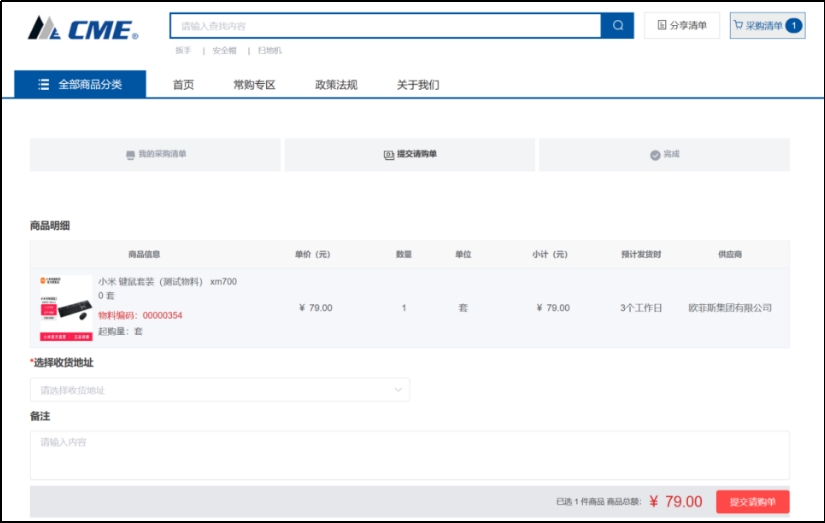The width and height of the screenshot is (825, 523).
Task: Click the Xiaomi keyboard set product thumbnail
Action: [x=65, y=308]
